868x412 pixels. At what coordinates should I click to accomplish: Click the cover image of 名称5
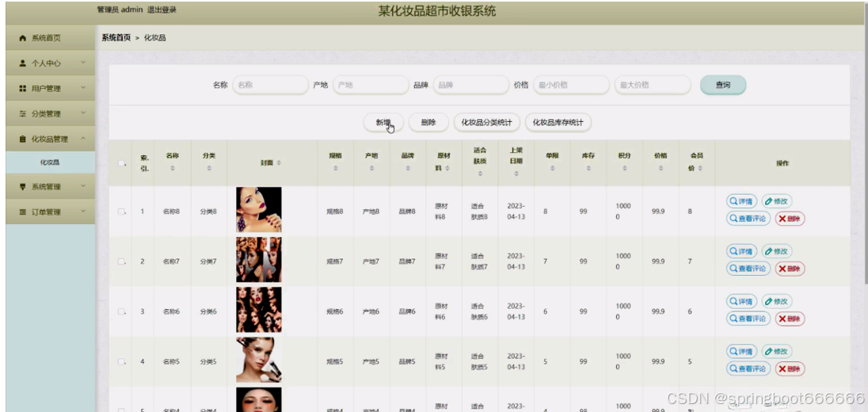(258, 360)
